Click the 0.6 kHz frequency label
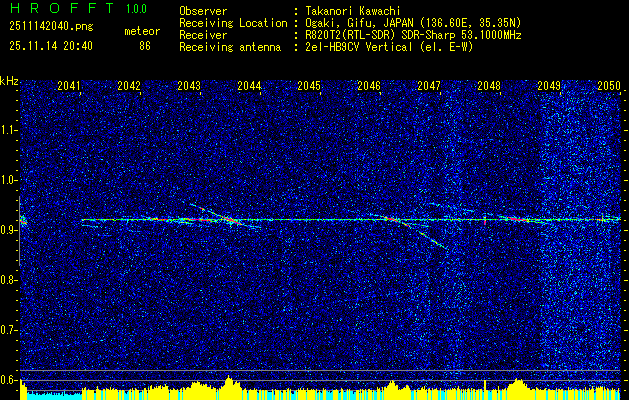 pyautogui.click(x=9, y=380)
